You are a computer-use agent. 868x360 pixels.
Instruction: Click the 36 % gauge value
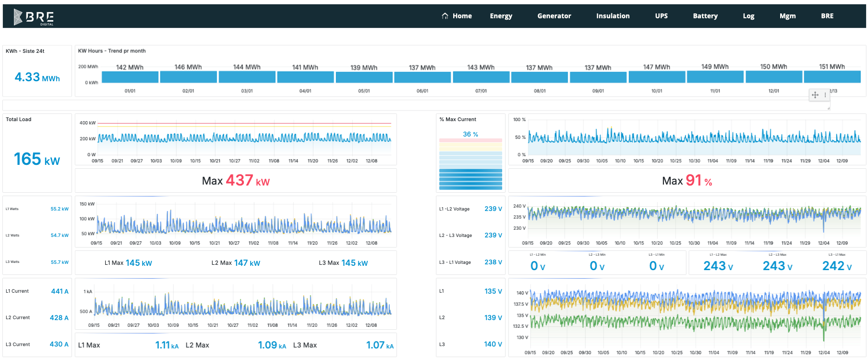pos(470,134)
